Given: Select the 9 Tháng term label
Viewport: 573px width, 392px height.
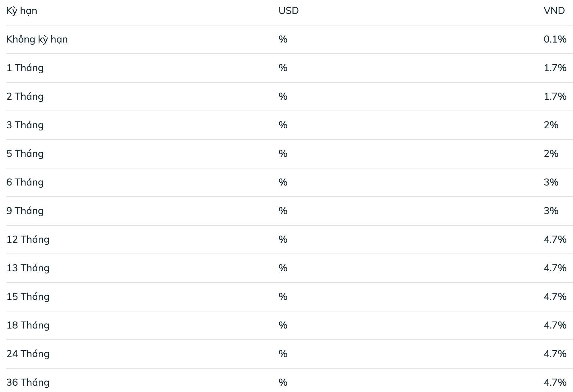Looking at the screenshot, I should pos(25,211).
